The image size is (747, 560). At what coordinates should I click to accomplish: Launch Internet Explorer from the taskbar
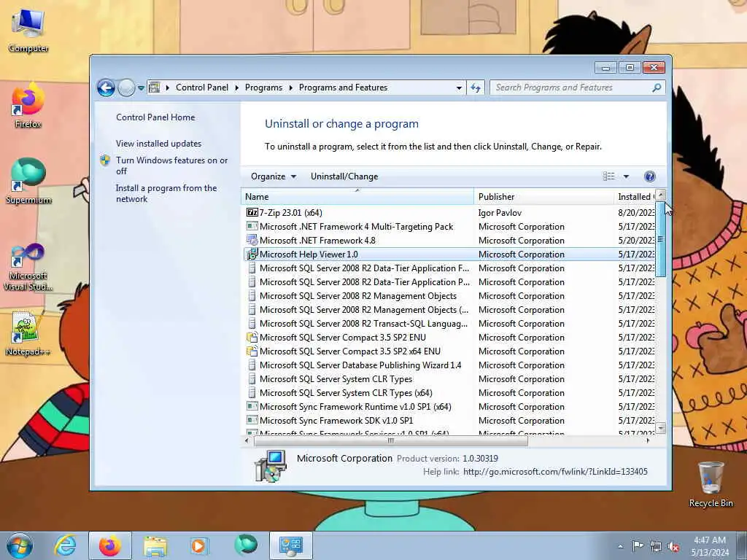coord(65,545)
